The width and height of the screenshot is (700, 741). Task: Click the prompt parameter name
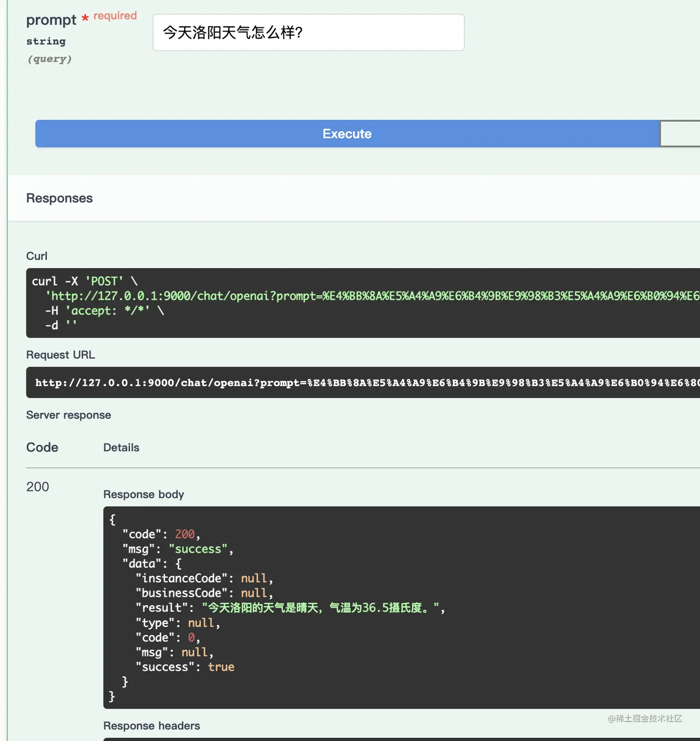pos(51,20)
